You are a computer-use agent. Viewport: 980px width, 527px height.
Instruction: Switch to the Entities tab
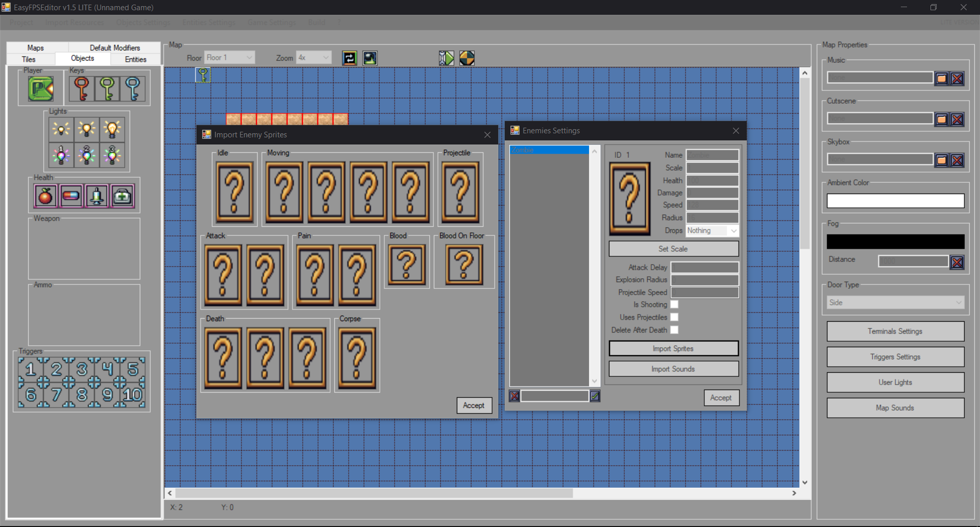click(x=136, y=59)
